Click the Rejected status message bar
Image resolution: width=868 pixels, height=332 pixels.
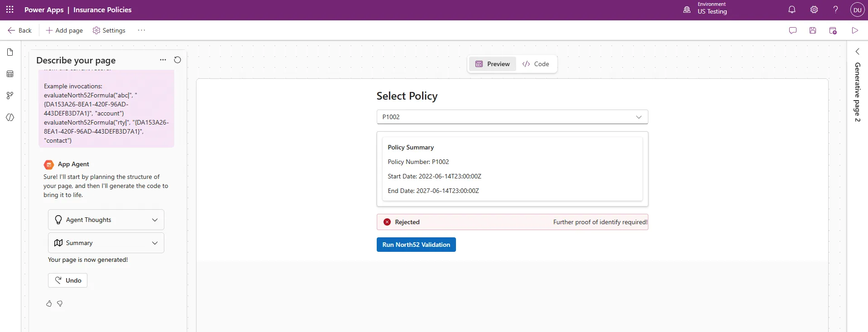[x=512, y=222]
